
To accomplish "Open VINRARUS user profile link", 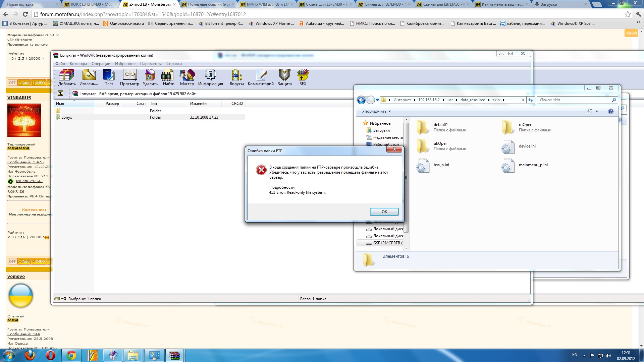I will tap(19, 98).
